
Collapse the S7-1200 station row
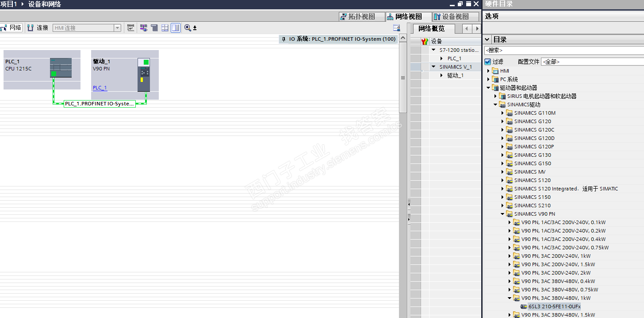click(434, 50)
